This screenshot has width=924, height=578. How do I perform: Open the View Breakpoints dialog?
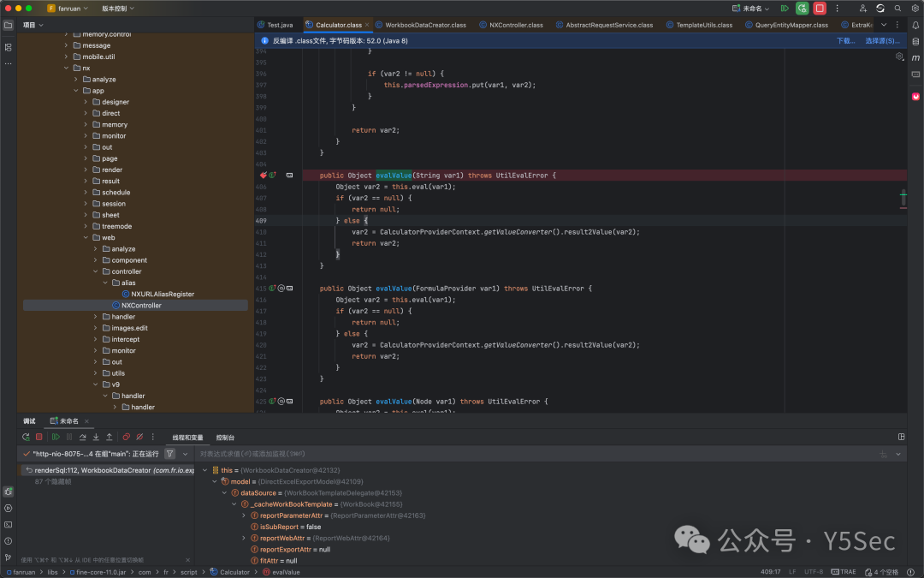pos(126,437)
